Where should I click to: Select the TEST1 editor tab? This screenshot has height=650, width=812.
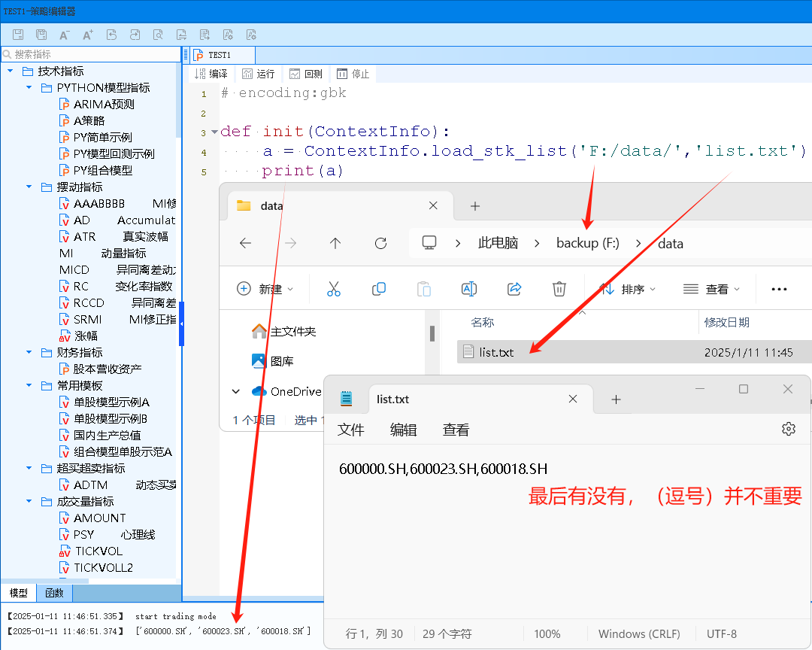pos(223,55)
